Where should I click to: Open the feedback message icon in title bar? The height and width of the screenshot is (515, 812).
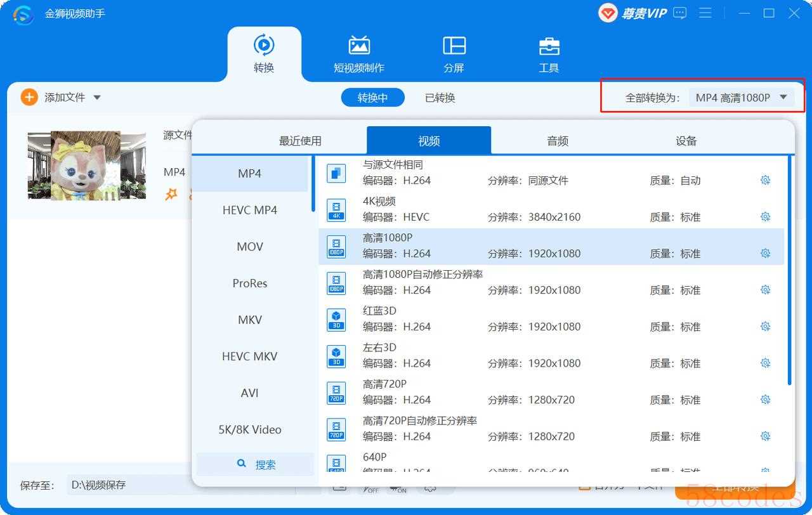click(x=680, y=13)
